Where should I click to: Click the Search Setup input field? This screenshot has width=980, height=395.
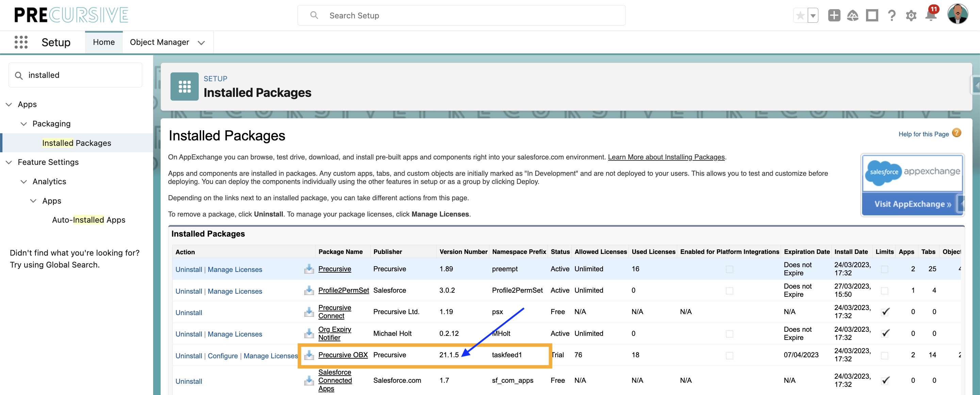point(461,15)
